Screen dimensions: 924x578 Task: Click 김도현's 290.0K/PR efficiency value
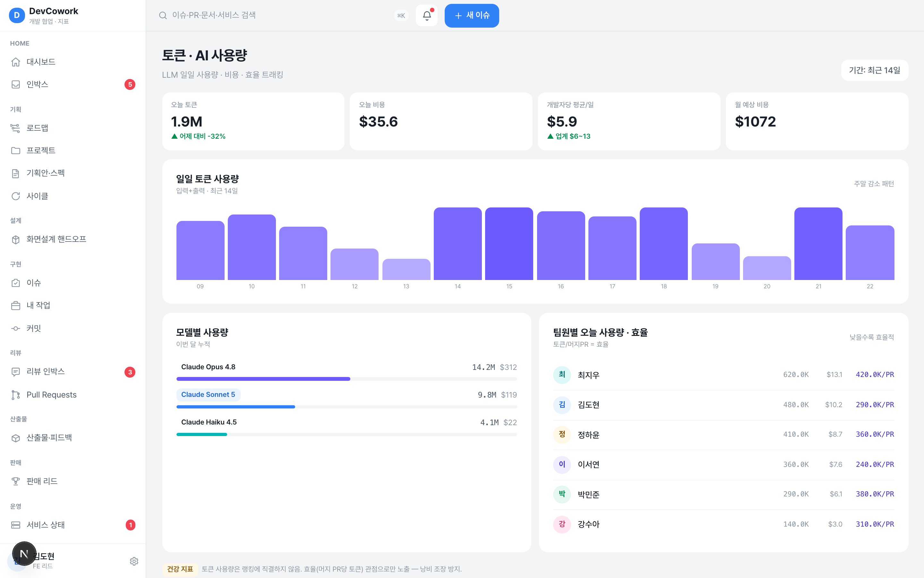[x=875, y=405]
